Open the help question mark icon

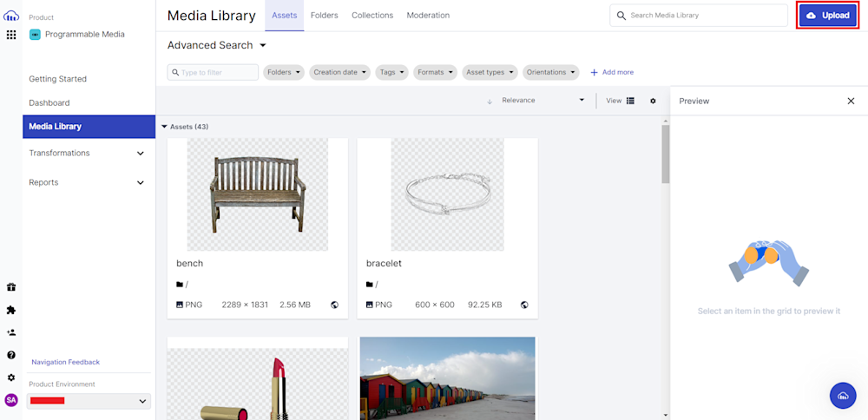click(x=11, y=355)
